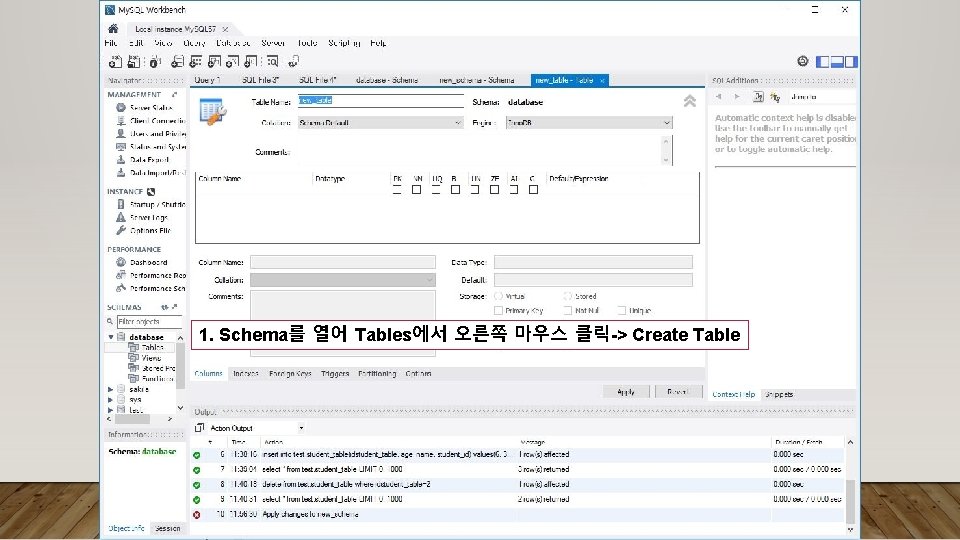Switch to the Query 1 tab
This screenshot has height=540, width=960.
point(207,80)
